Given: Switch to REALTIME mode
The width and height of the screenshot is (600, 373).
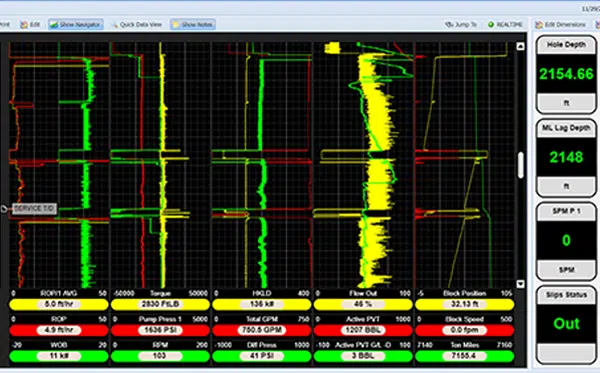Looking at the screenshot, I should point(505,24).
